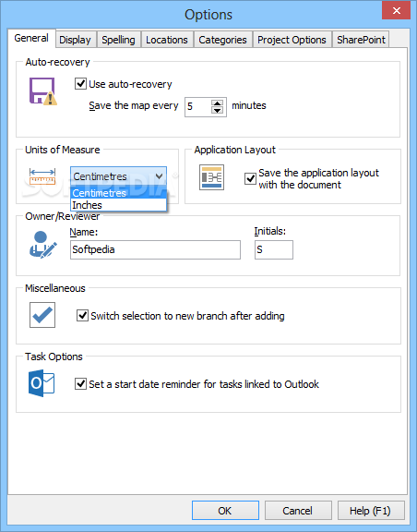Open the Display tab

pyautogui.click(x=75, y=40)
